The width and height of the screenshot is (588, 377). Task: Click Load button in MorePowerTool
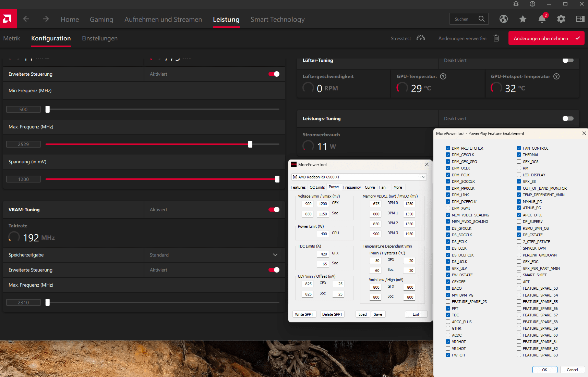point(363,314)
